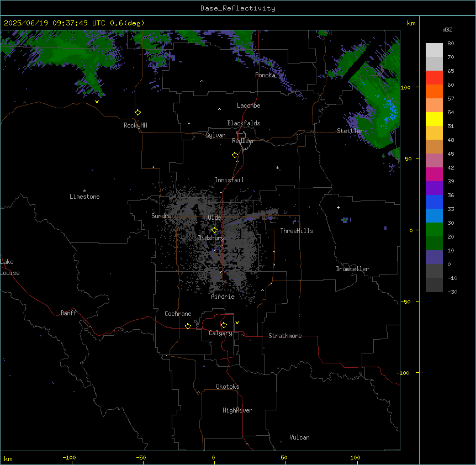Click the -50 tick label on right axis
Image resolution: width=476 pixels, height=465 pixels.
[x=405, y=302]
